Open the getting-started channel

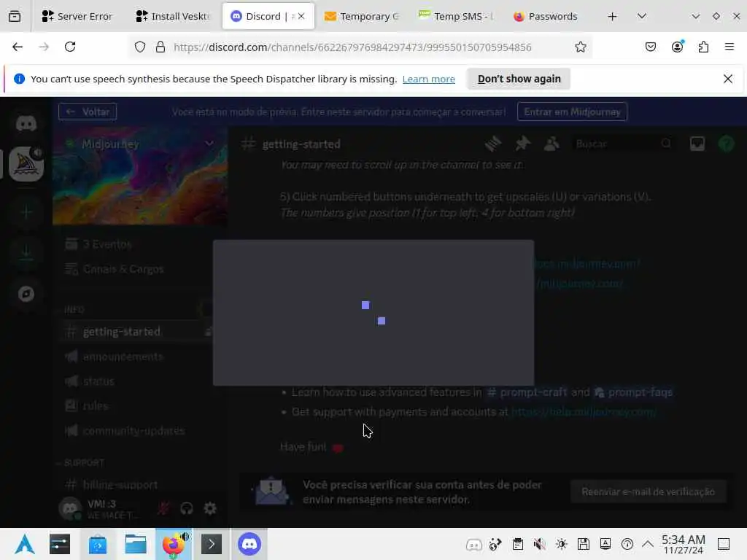(137, 332)
